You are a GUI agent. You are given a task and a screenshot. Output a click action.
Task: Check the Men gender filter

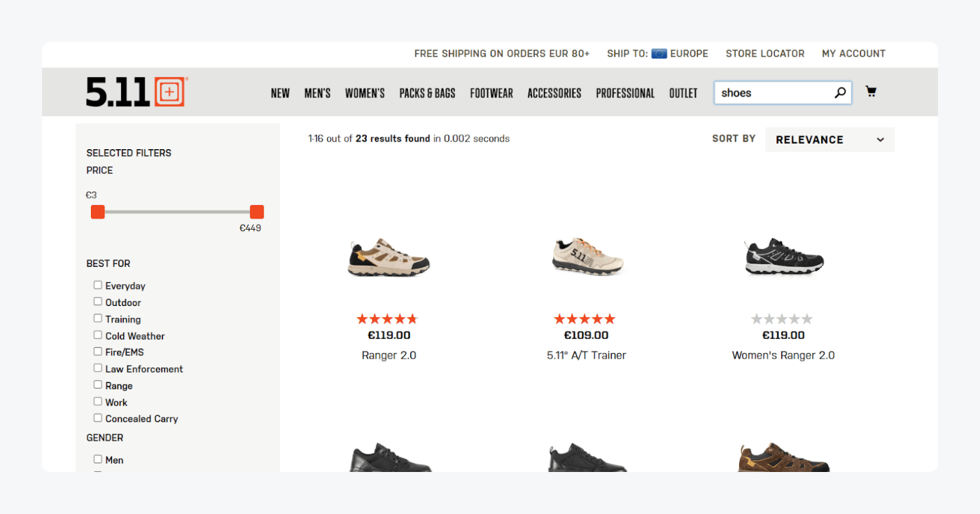(97, 459)
